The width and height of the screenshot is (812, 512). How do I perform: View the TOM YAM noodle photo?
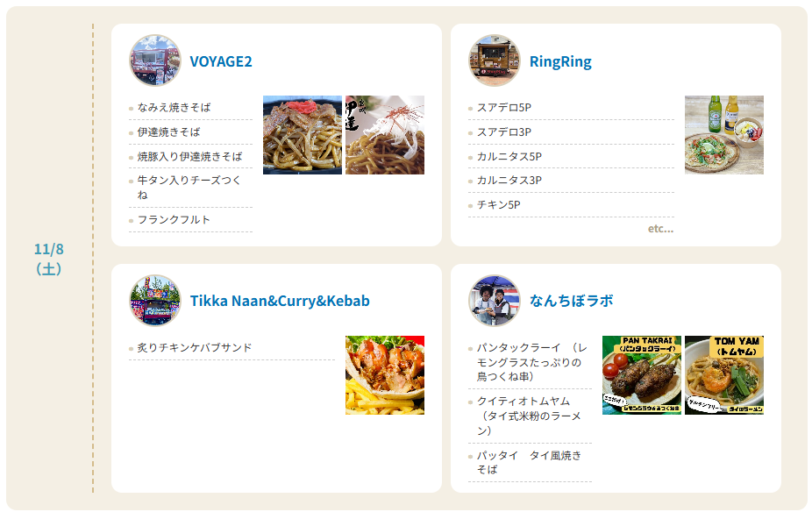(724, 375)
